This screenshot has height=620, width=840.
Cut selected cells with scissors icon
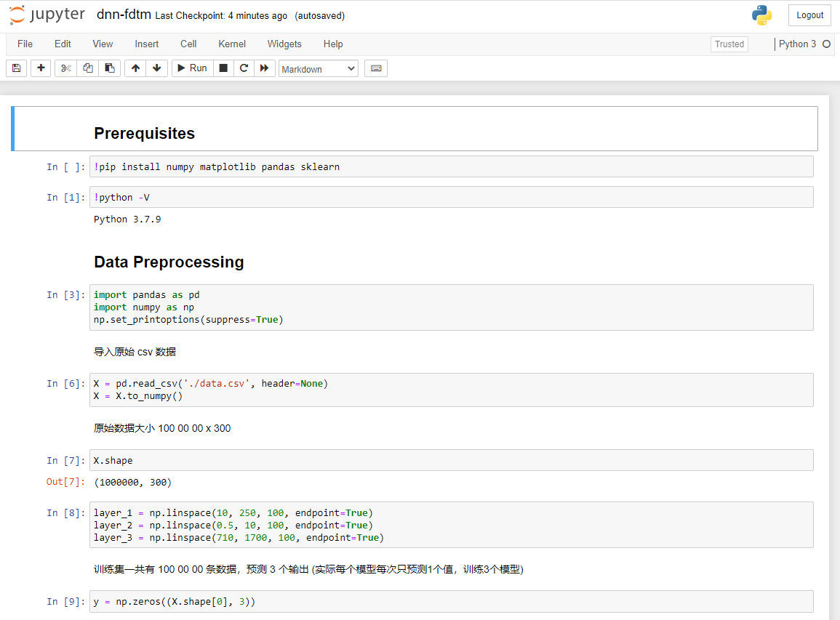[66, 68]
